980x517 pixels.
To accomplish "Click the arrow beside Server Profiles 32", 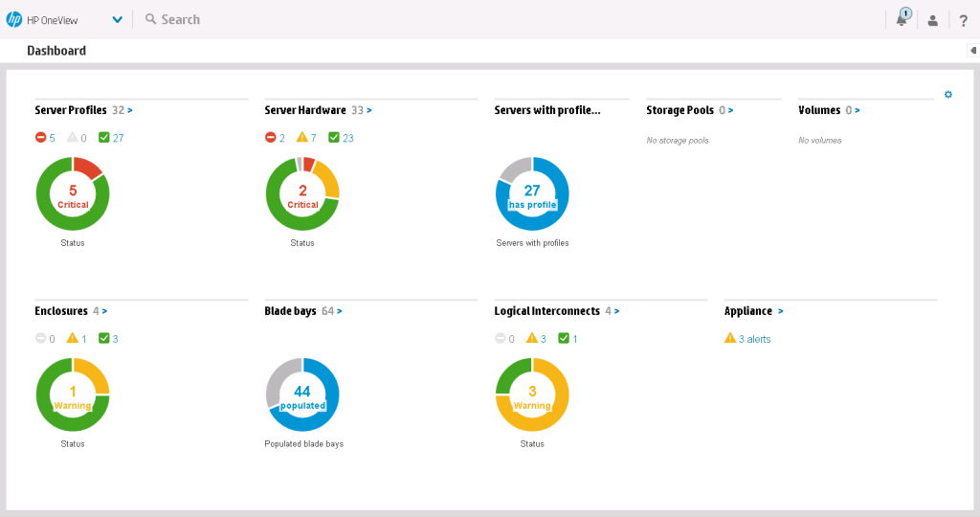I will [130, 111].
